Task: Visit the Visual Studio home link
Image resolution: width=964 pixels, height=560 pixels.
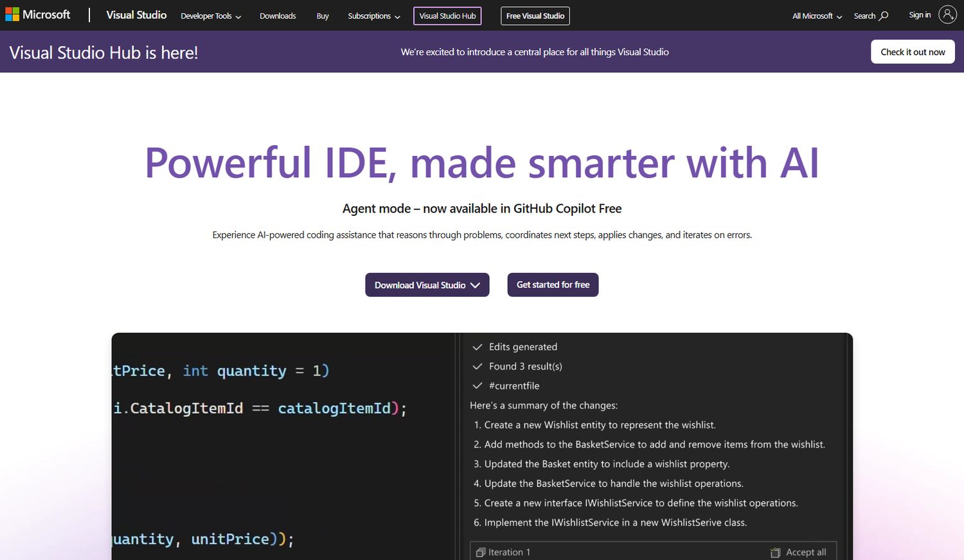Action: (136, 15)
